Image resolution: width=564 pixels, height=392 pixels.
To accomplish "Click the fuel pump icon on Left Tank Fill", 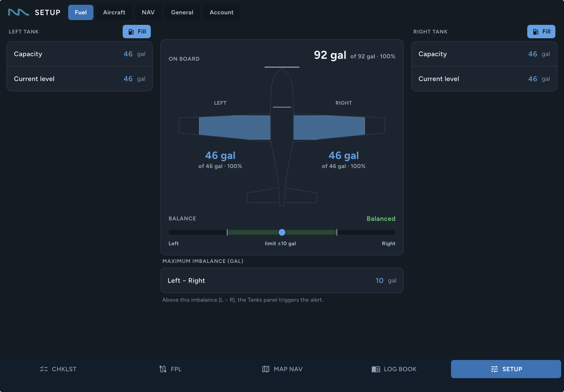I will tap(131, 32).
